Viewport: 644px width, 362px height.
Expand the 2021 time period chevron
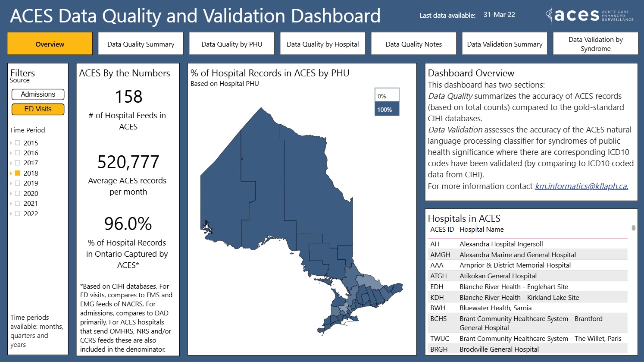click(11, 203)
